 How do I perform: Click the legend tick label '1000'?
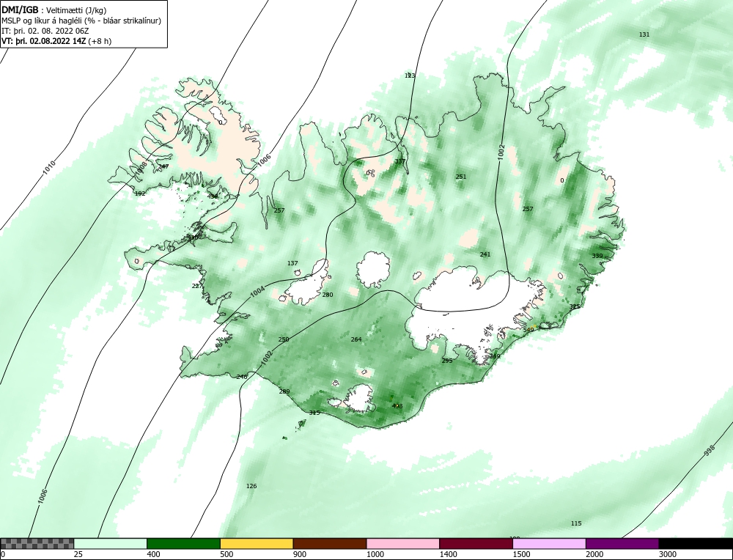click(x=375, y=554)
